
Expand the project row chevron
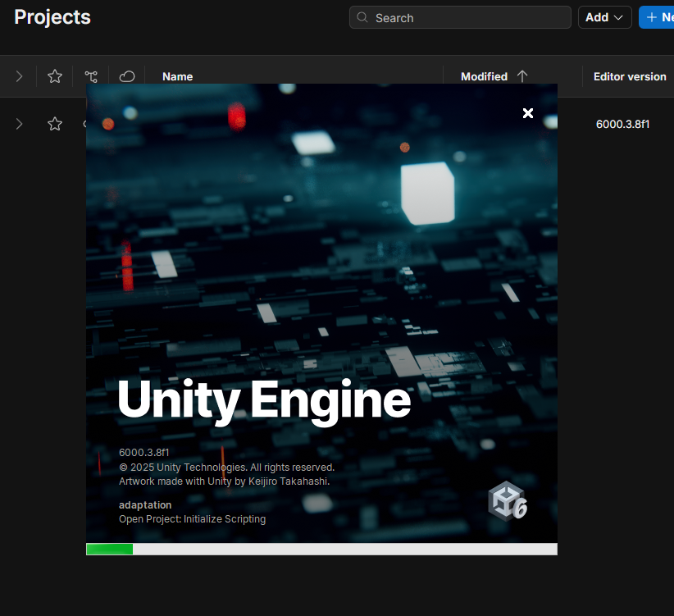point(19,124)
